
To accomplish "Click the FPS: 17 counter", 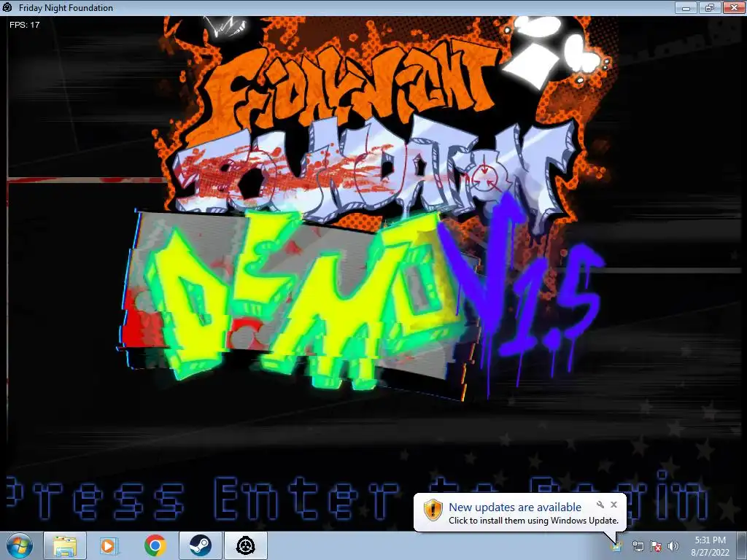I will tap(25, 25).
